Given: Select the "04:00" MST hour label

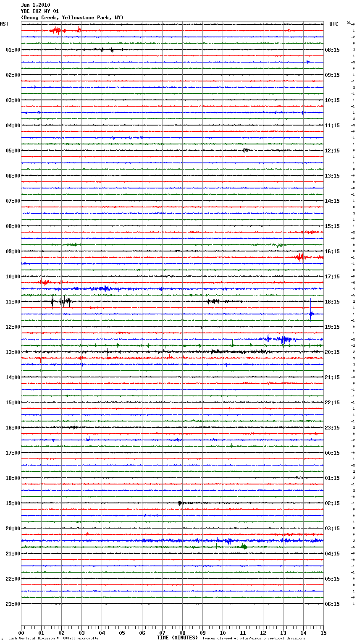Looking at the screenshot, I should [x=13, y=126].
